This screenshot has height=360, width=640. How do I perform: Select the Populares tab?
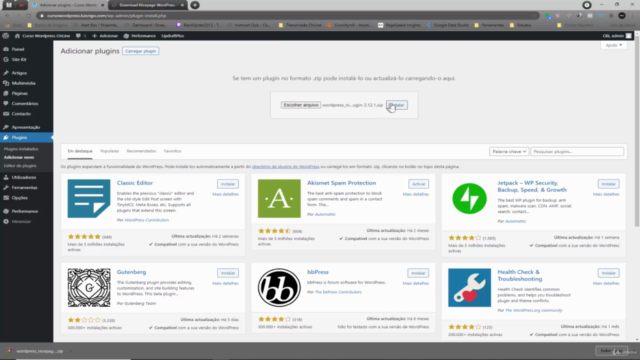[109, 151]
